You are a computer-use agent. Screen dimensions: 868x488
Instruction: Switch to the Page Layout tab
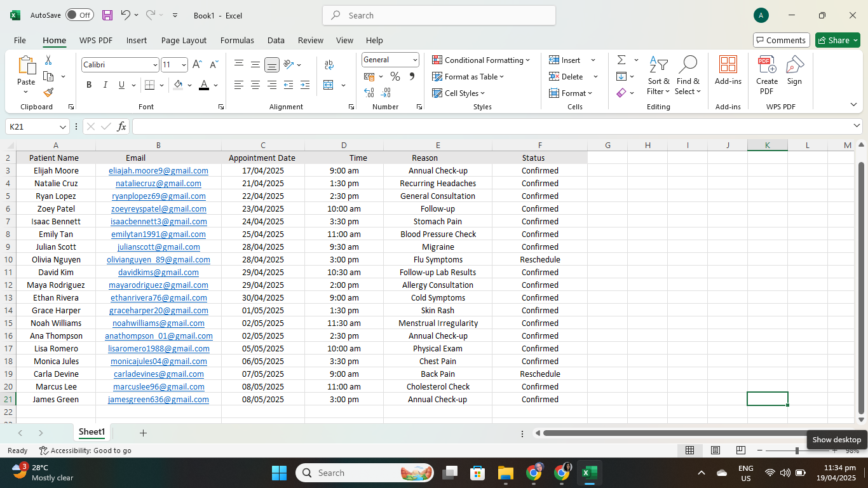[184, 40]
